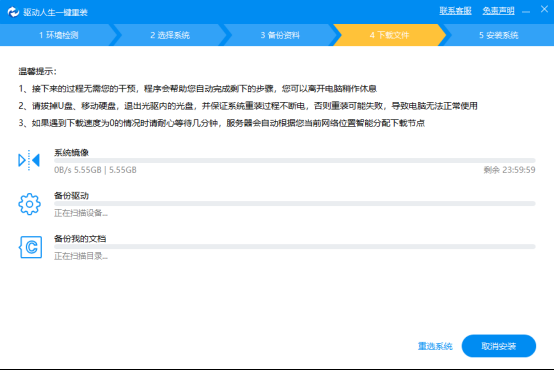Image resolution: width=554 pixels, height=370 pixels.
Task: Click the 备份驱动 progress bar
Action: (x=295, y=204)
